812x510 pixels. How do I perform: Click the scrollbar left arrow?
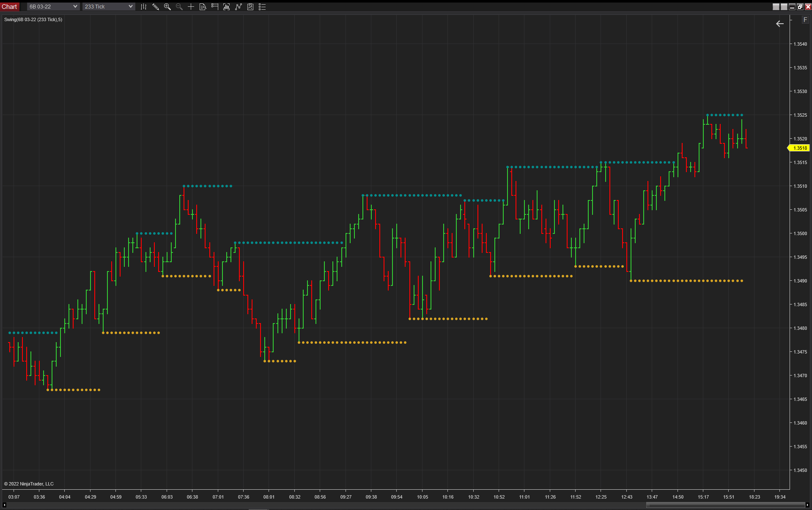pos(4,505)
